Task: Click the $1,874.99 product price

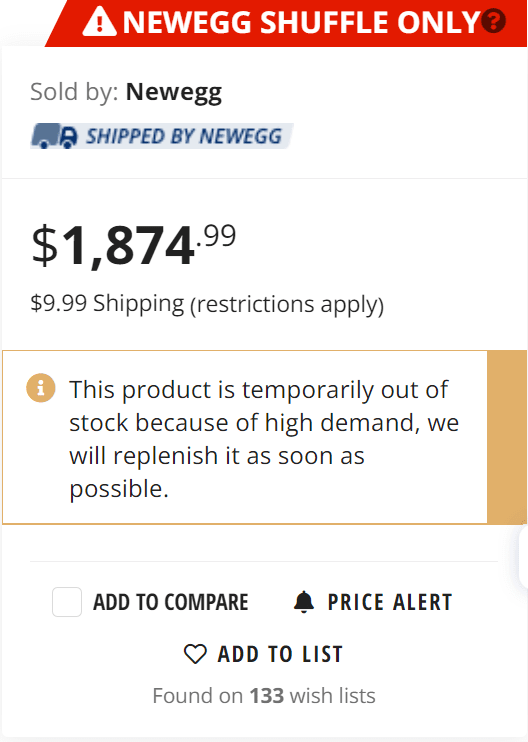Action: (133, 245)
